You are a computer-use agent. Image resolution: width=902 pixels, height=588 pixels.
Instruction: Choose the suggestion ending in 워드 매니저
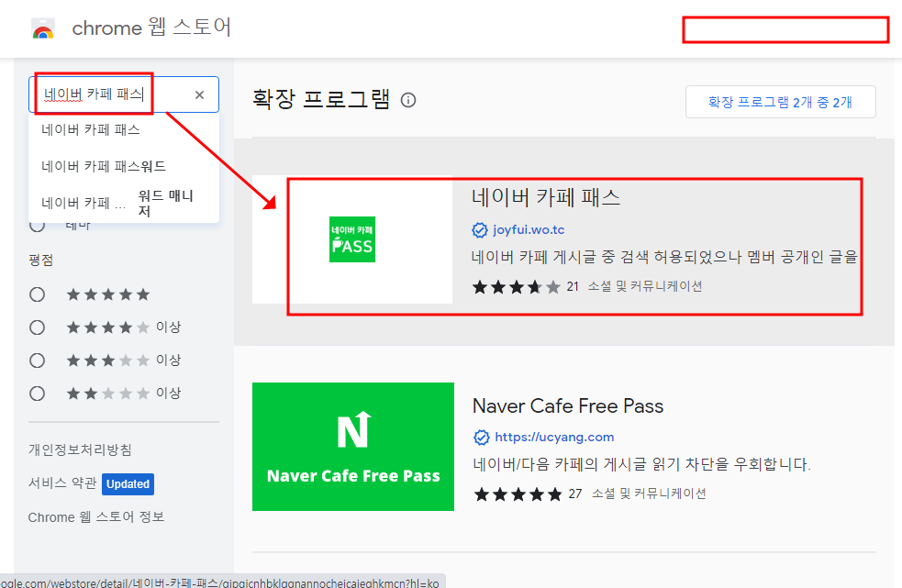click(x=124, y=203)
